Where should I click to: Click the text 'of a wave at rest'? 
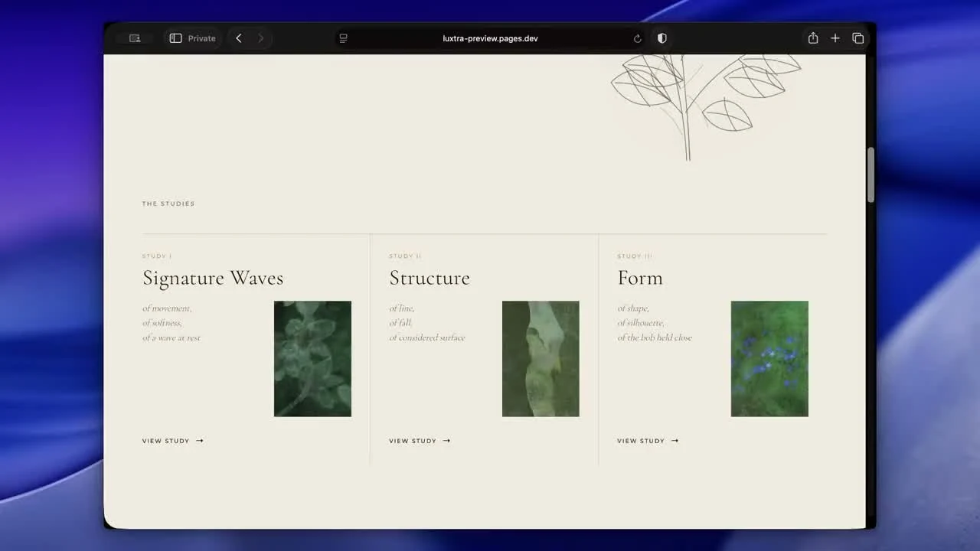(171, 337)
